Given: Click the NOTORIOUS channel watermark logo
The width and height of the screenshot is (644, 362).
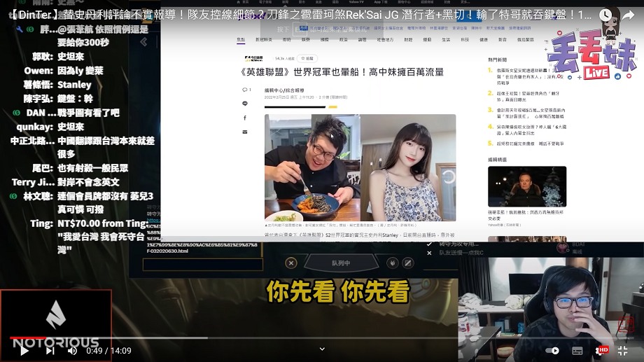Looking at the screenshot, I should point(56,325).
